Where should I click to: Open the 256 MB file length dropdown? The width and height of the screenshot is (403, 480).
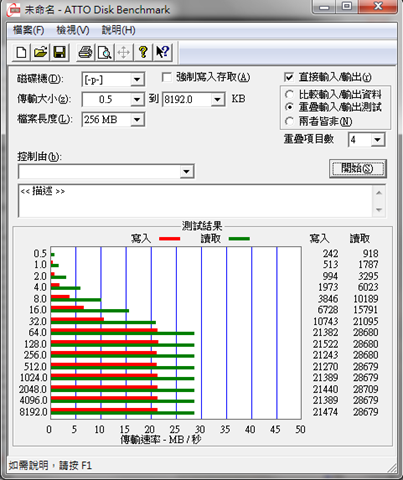tap(137, 119)
